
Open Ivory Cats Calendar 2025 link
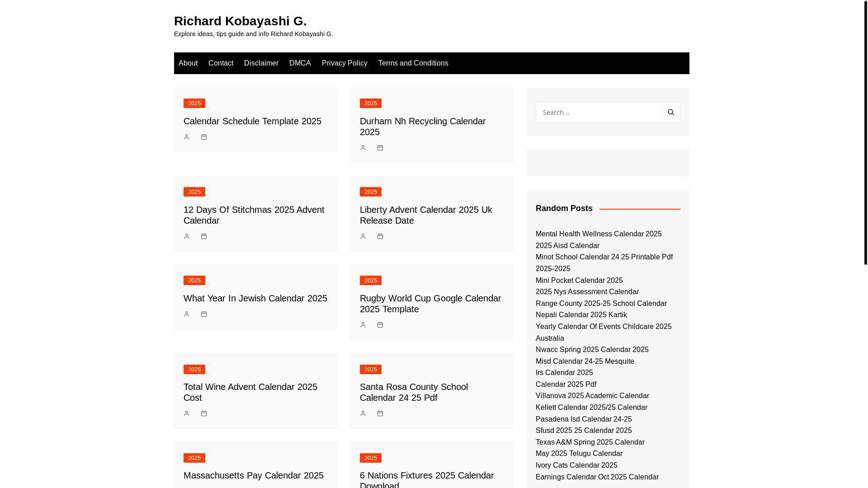pyautogui.click(x=576, y=465)
